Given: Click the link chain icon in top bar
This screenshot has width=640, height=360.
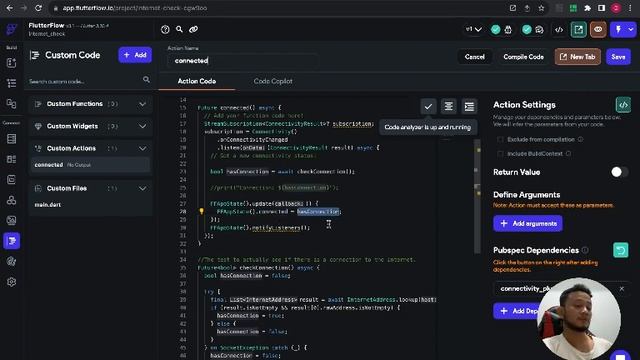Looking at the screenshot, I should (x=193, y=29).
